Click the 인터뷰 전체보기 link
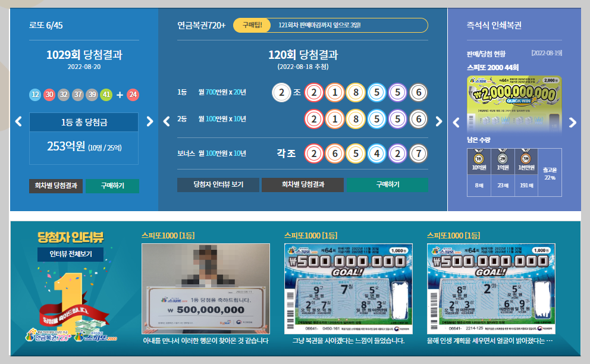 [71, 253]
